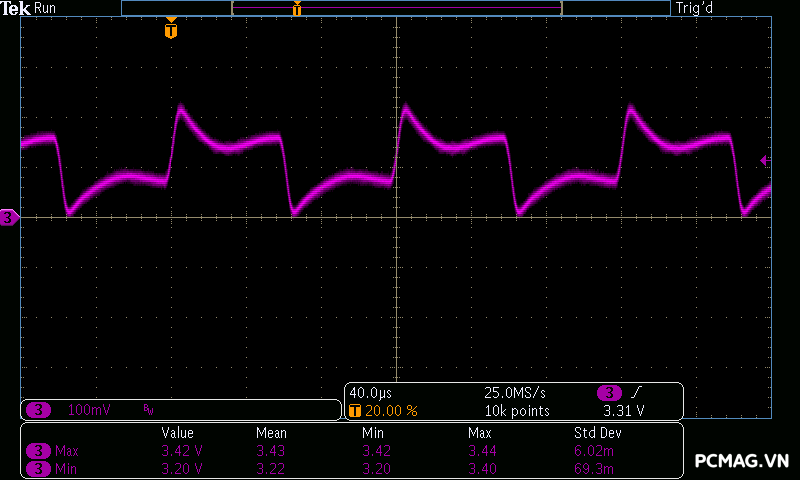800x480 pixels.
Task: Click the channel 3 badge beside 100mV
Action: tap(38, 410)
